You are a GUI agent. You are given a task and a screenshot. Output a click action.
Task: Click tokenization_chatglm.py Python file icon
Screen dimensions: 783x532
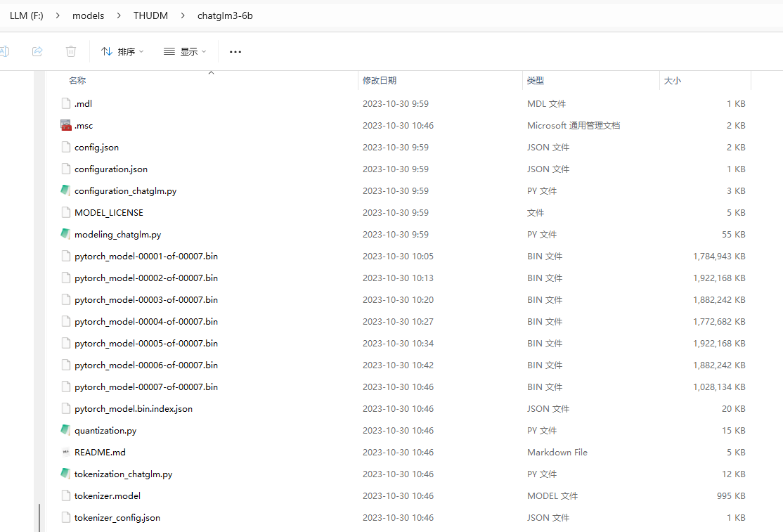66,473
